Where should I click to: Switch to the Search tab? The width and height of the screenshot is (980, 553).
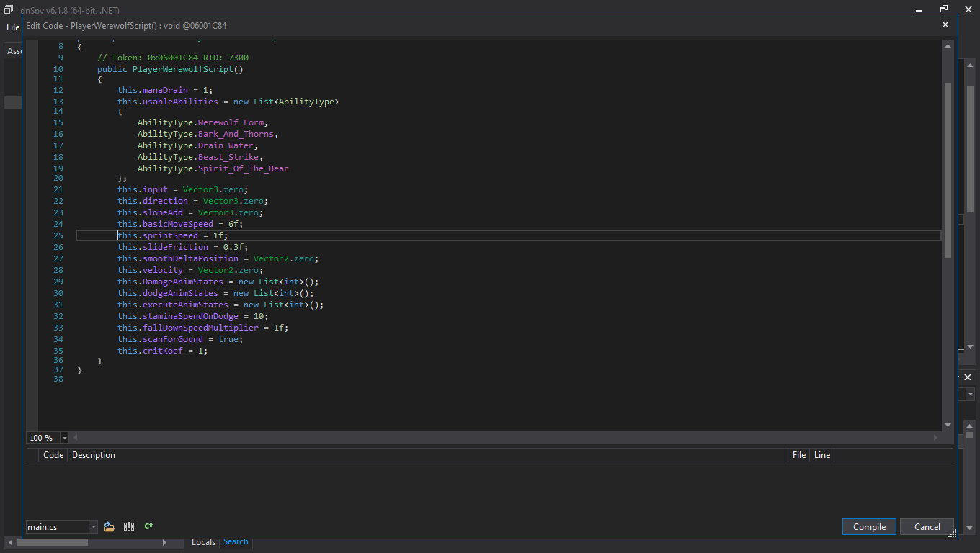(x=236, y=542)
